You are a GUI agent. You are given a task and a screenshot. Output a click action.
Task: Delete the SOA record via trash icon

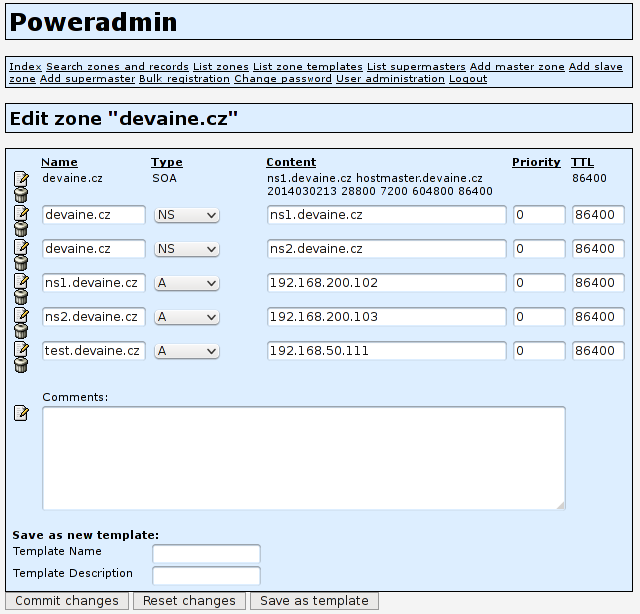click(21, 195)
